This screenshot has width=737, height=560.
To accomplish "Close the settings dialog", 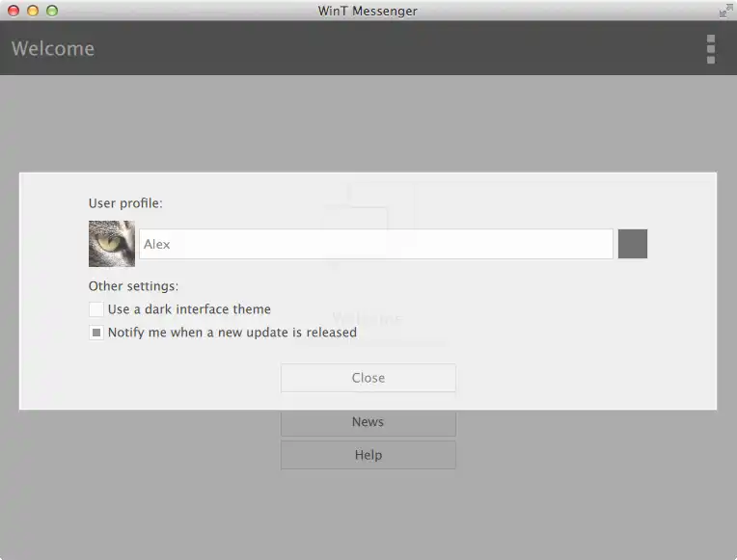I will (x=368, y=378).
